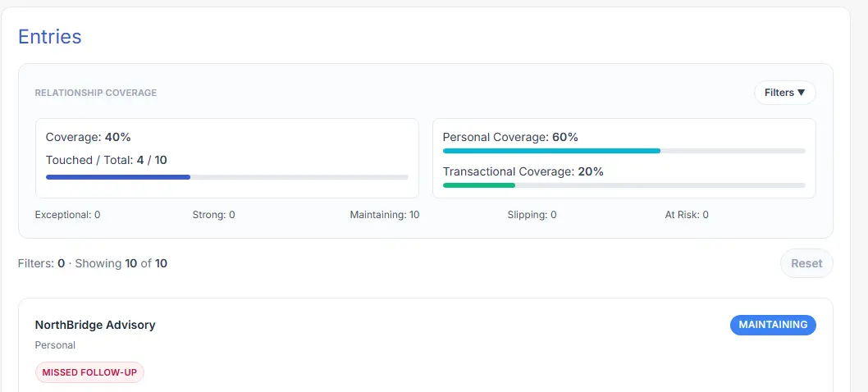This screenshot has width=868, height=392.
Task: Click the Reset button
Action: pos(806,263)
